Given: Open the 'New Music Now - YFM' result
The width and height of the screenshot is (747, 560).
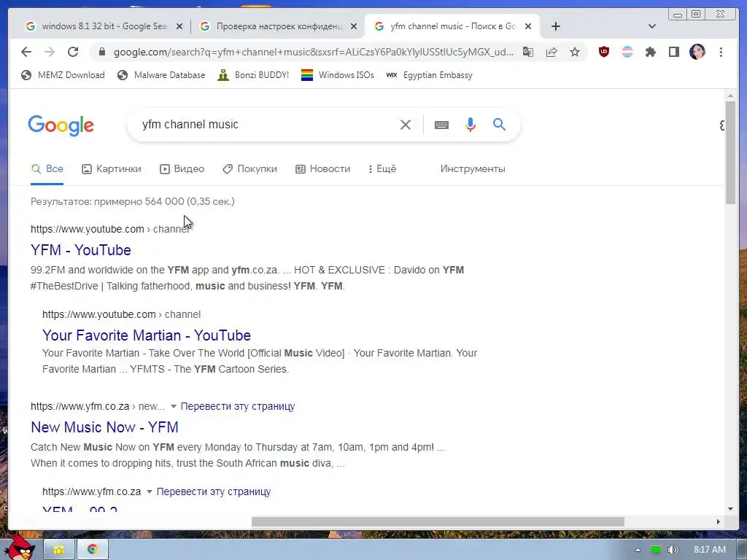Looking at the screenshot, I should tap(105, 427).
